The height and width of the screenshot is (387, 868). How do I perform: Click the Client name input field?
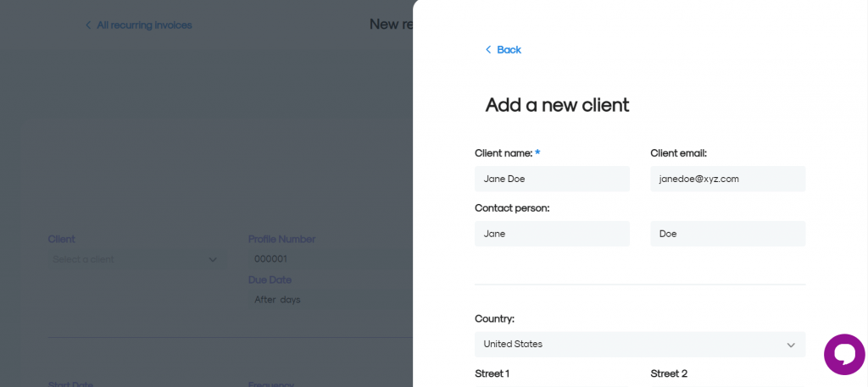552,179
